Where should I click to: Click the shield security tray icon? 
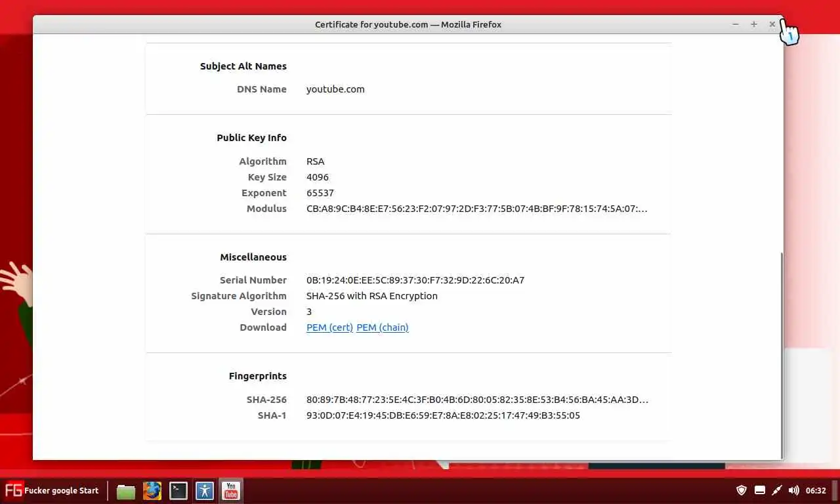pos(742,490)
